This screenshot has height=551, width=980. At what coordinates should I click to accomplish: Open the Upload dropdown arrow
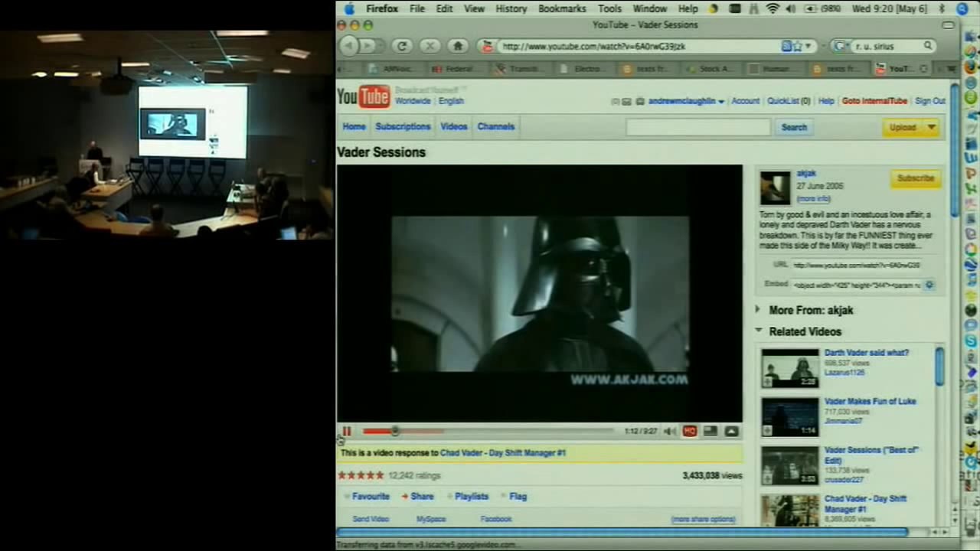[932, 127]
